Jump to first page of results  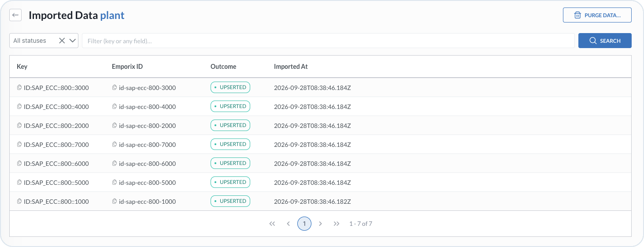click(272, 224)
